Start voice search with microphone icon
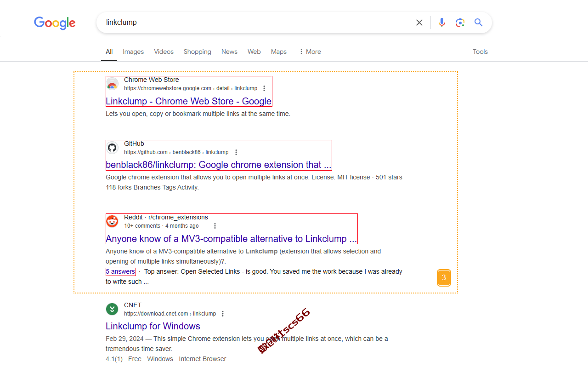 point(442,23)
